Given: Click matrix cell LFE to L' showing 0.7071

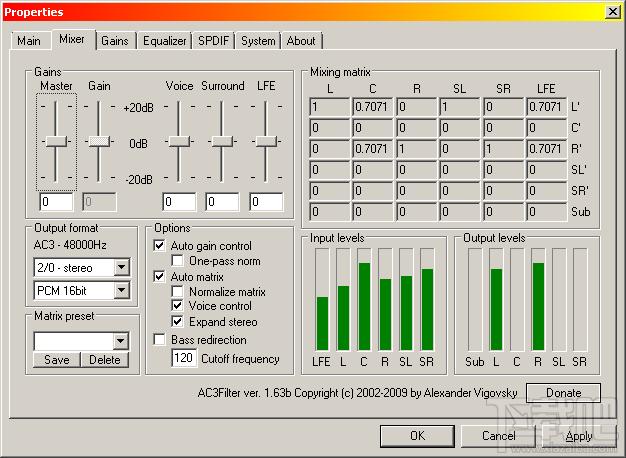Looking at the screenshot, I should [x=547, y=107].
